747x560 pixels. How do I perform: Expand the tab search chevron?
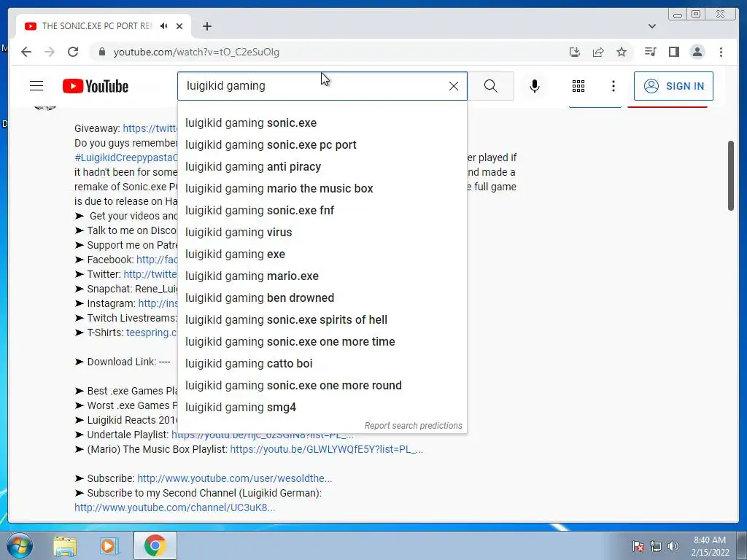(x=652, y=26)
